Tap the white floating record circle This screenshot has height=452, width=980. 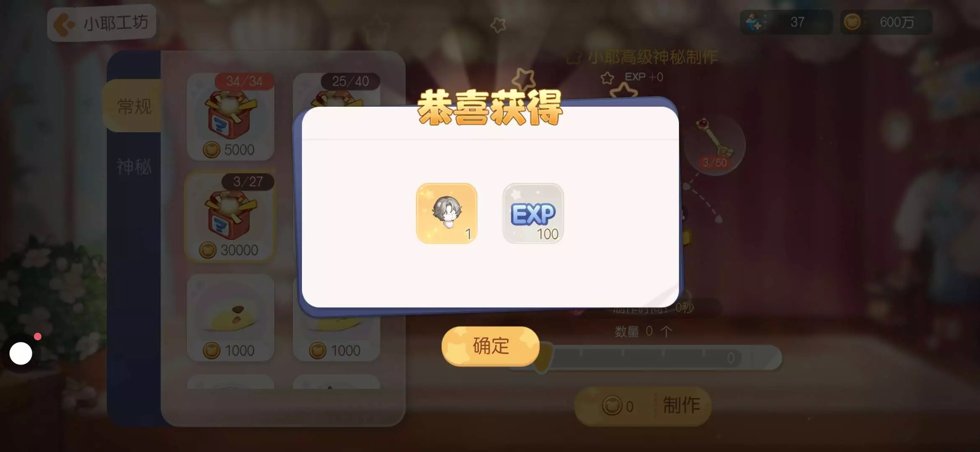pos(21,354)
